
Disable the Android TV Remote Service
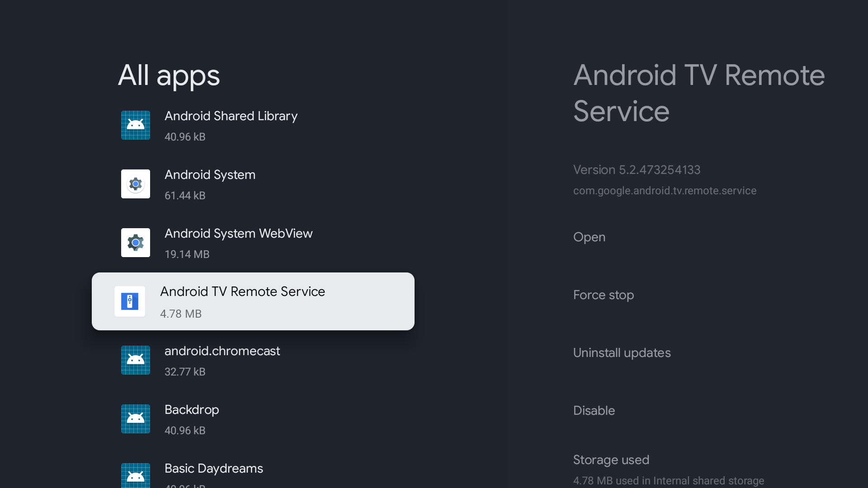tap(594, 411)
